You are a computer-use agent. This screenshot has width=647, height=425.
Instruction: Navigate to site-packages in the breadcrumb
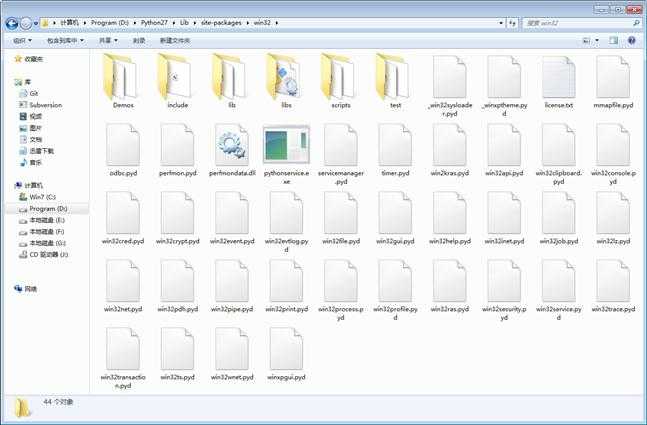(x=221, y=23)
